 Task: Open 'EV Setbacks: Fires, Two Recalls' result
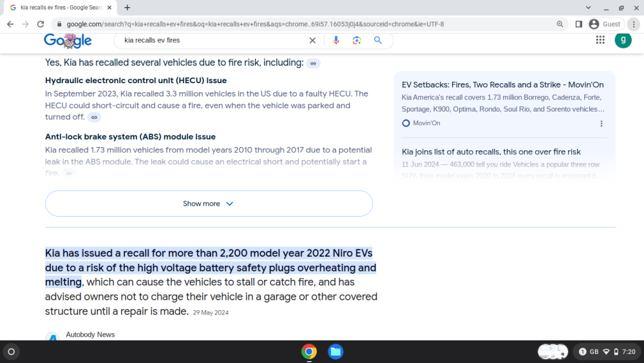point(503,84)
